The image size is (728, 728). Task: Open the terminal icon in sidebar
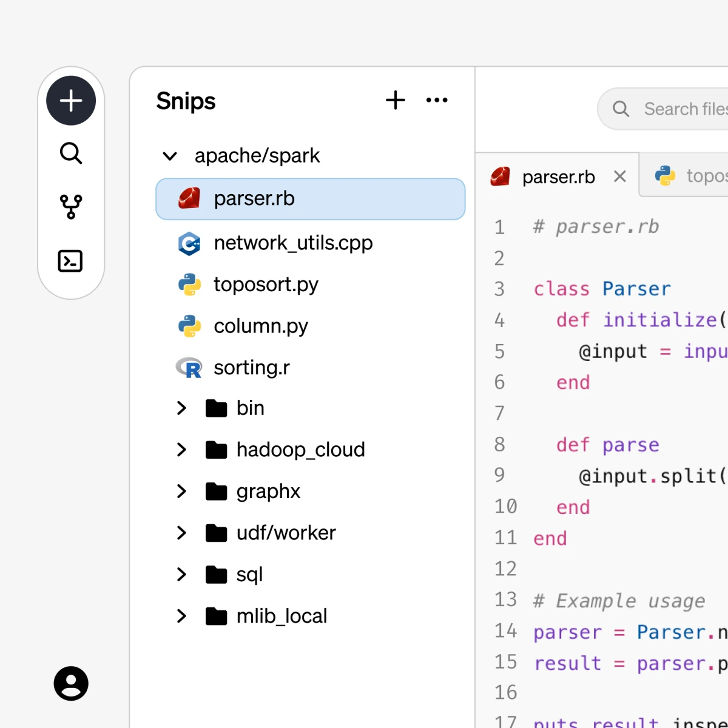(x=70, y=261)
